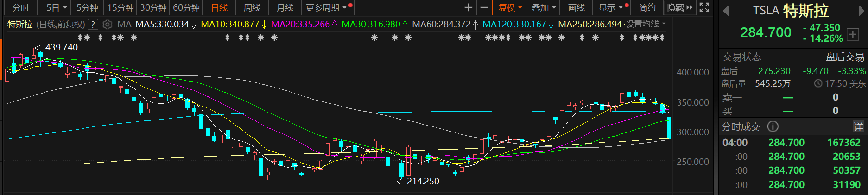Screen dimensions: 868x195
Task: Click the latest big falling candlestick
Action: 669,128
